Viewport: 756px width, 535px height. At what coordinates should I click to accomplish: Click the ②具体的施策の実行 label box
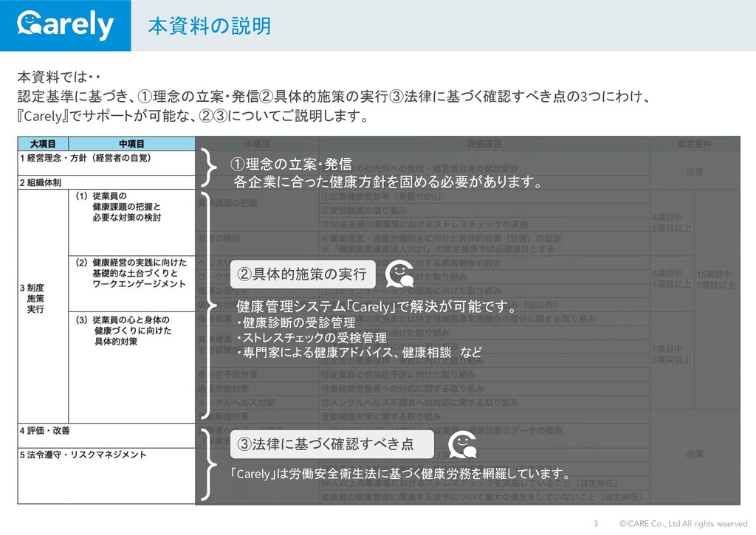point(303,275)
